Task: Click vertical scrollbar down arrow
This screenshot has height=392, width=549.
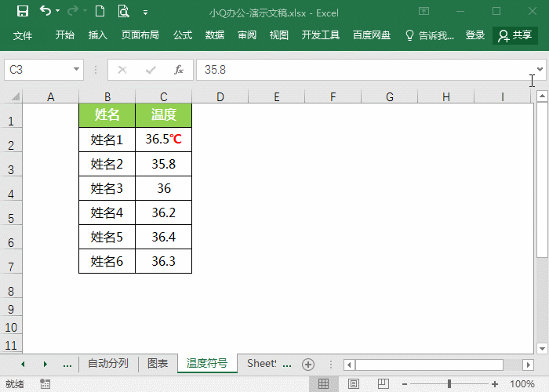Action: (542, 348)
